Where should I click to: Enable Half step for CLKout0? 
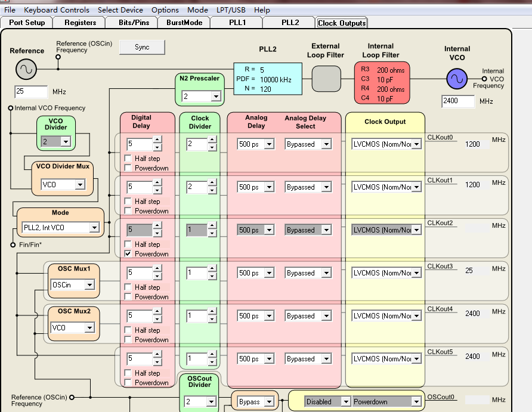(128, 159)
